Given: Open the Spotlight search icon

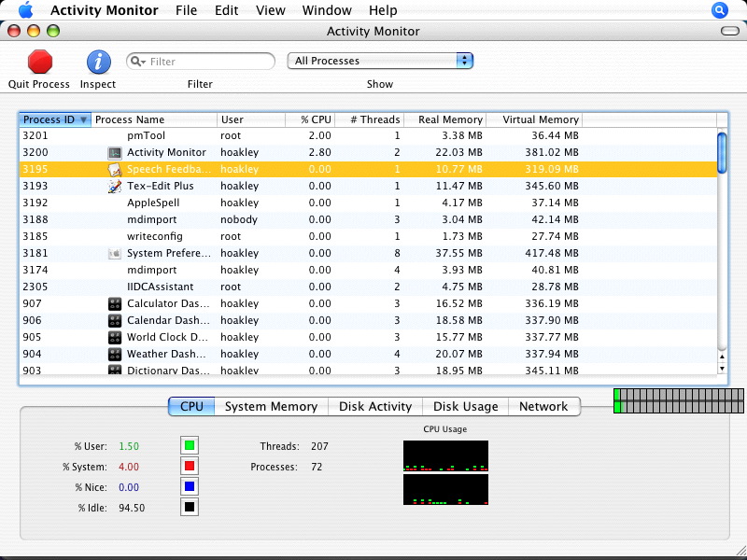Looking at the screenshot, I should pos(720,10).
